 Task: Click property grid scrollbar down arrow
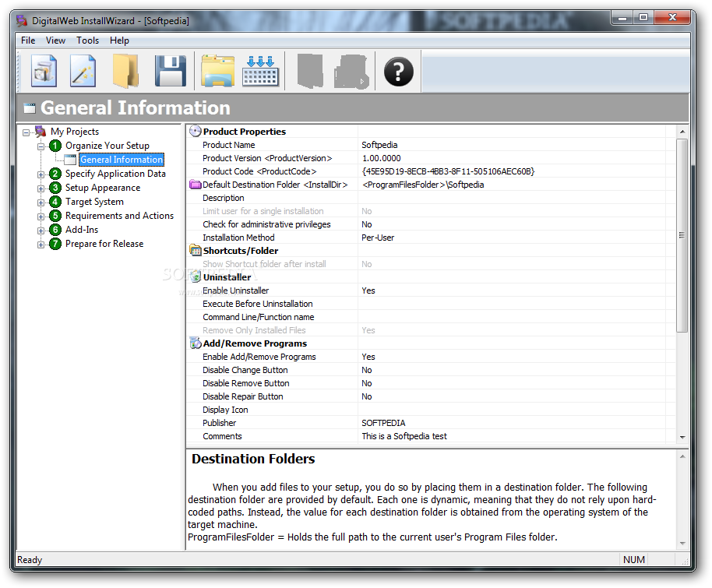pos(682,437)
